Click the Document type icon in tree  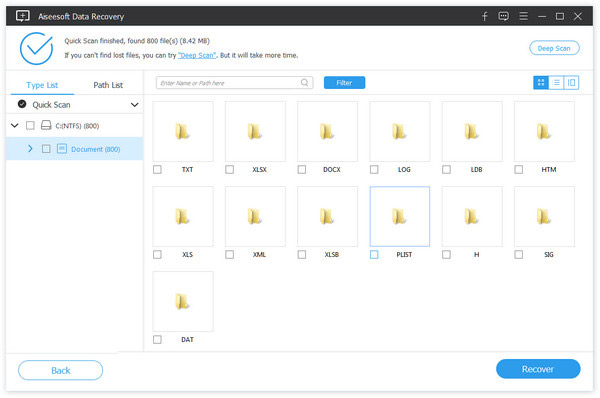[62, 149]
